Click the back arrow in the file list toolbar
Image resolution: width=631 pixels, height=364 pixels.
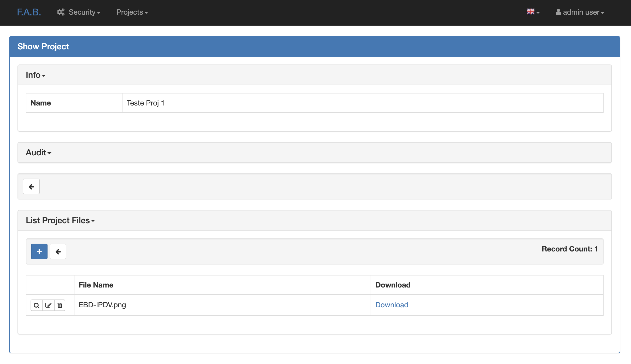coord(58,251)
